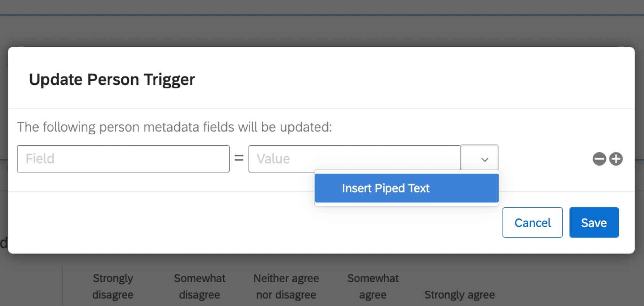Click the plus icon to add field row
The width and height of the screenshot is (644, 306).
(616, 159)
